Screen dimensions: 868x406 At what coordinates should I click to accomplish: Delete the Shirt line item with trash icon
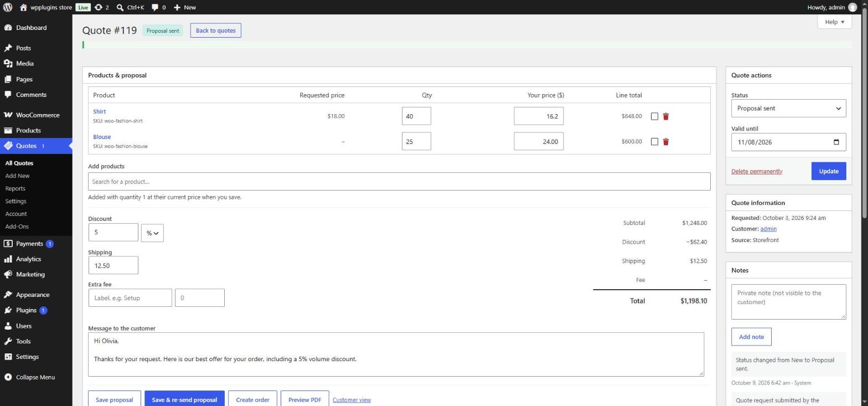(x=666, y=116)
